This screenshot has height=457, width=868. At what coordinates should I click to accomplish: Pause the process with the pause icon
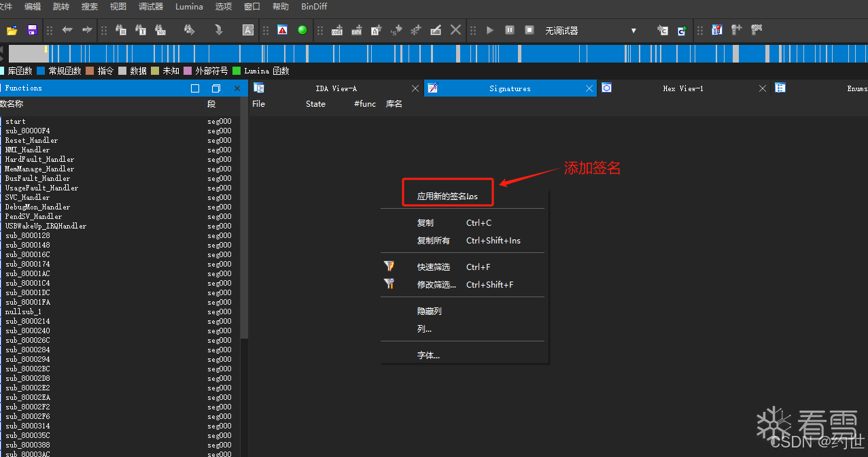(510, 30)
